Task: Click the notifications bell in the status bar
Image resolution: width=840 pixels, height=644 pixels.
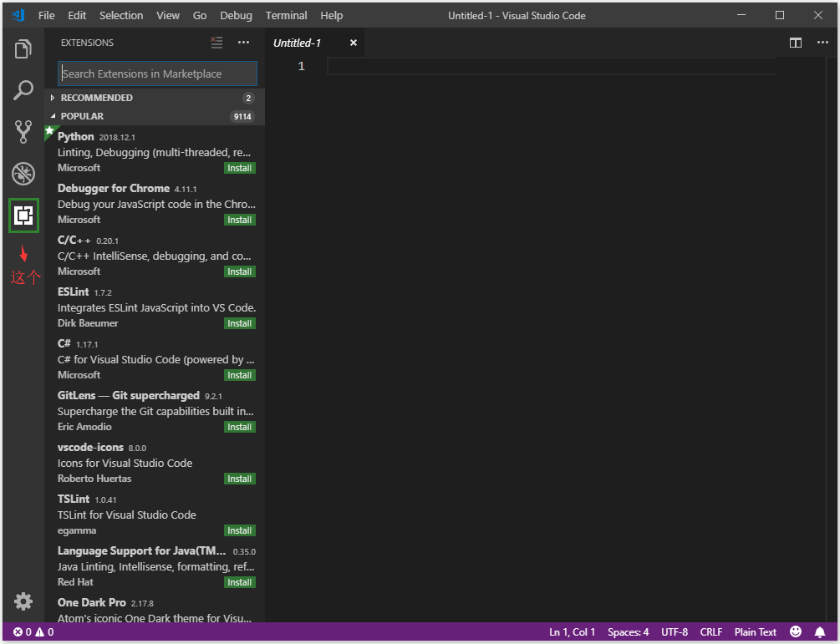Action: point(820,632)
